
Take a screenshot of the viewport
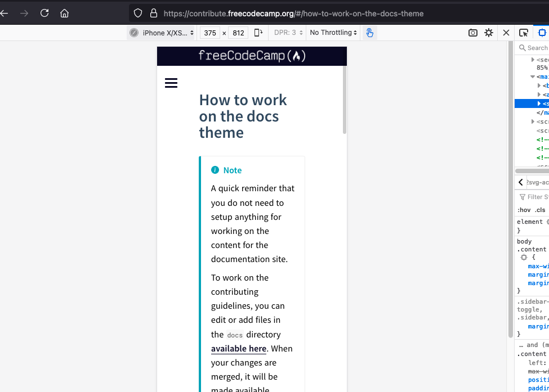[x=472, y=33]
